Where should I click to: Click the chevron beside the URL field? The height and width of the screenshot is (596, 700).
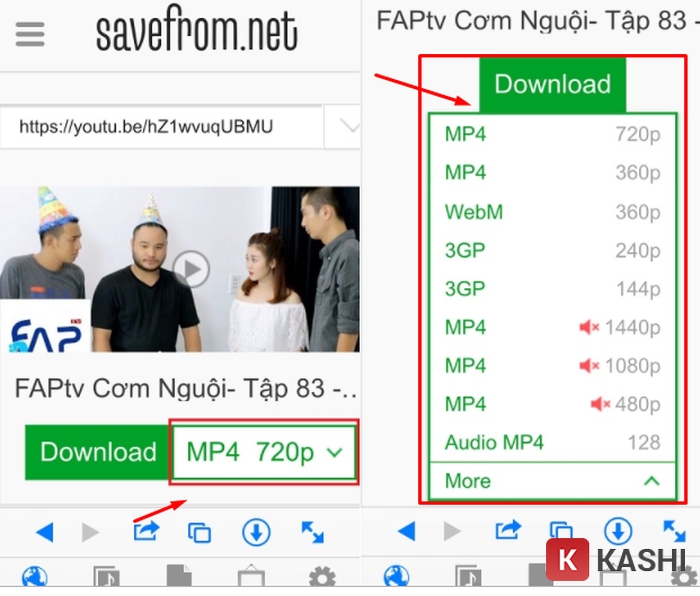tap(348, 127)
